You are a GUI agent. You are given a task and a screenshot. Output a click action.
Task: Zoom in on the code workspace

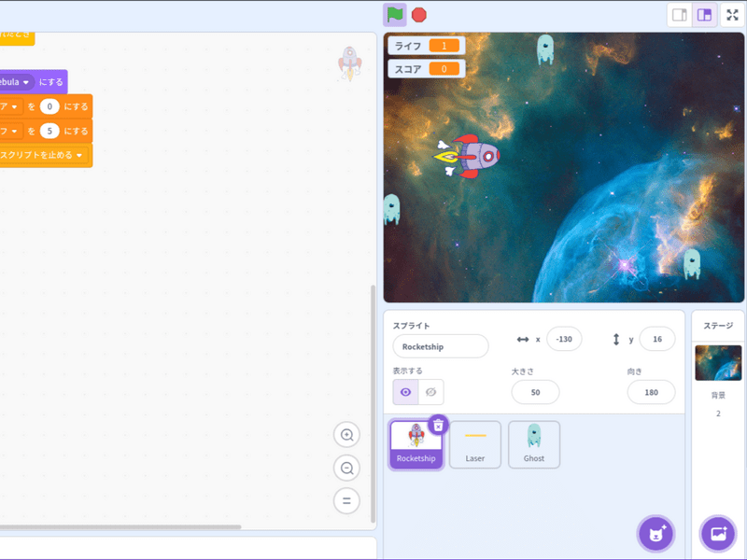(346, 435)
